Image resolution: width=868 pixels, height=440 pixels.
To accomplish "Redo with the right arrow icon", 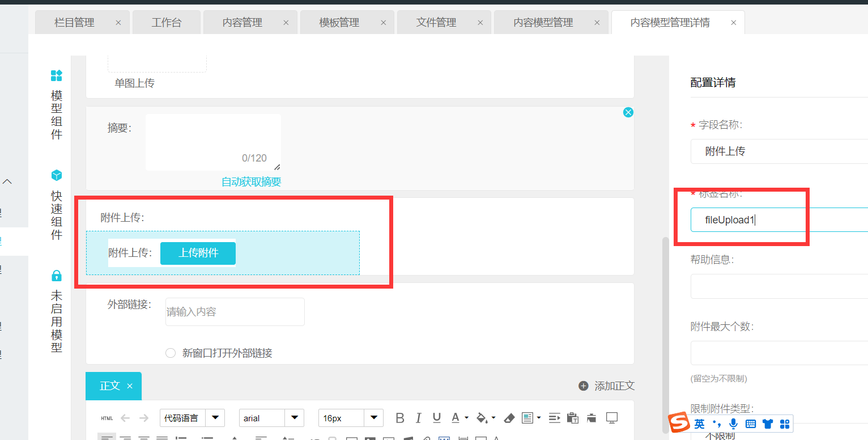I will (x=144, y=418).
